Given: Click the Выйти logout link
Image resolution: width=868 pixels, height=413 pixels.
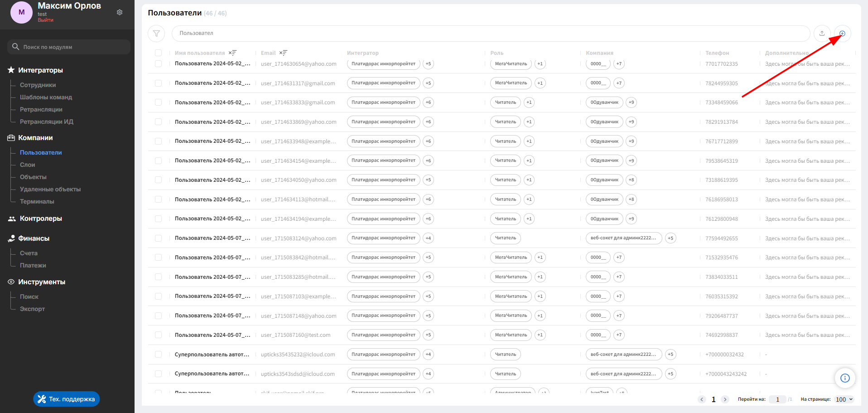Looking at the screenshot, I should pyautogui.click(x=45, y=20).
